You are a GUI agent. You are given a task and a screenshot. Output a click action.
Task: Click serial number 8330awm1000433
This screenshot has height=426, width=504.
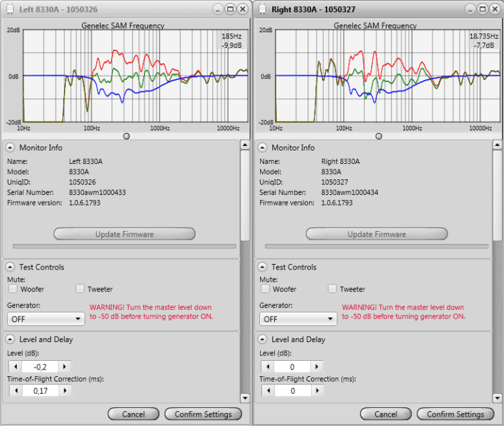[97, 192]
